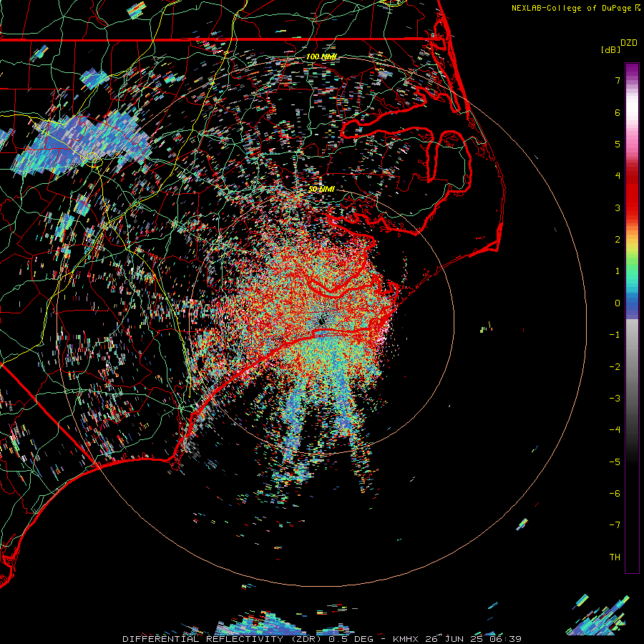Click the -2 value on the dB scale
This screenshot has width=644, height=644.
[615, 367]
